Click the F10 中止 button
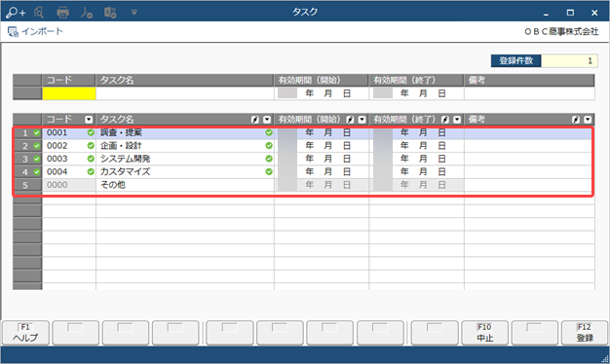 tap(484, 333)
